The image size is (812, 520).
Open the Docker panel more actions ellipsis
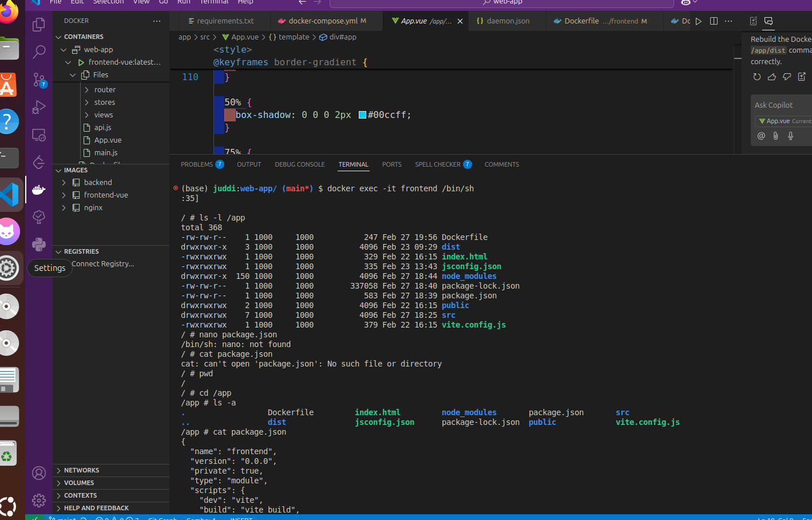(x=157, y=21)
